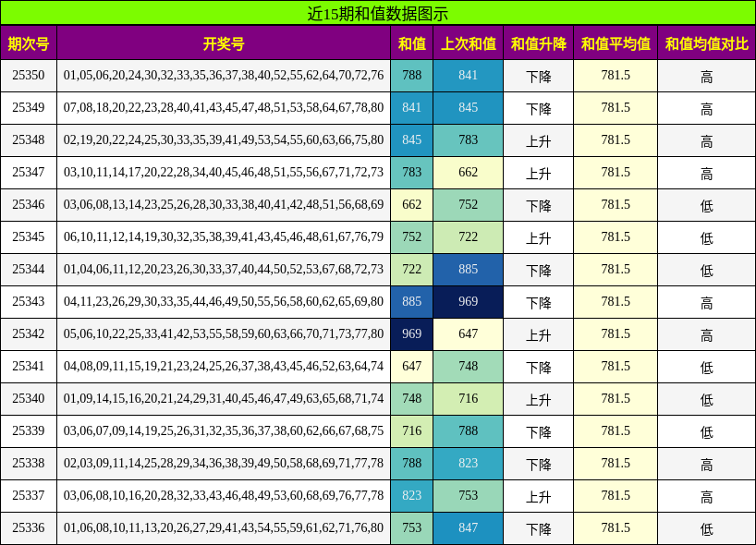This screenshot has height=545, width=756.
Task: Click the 期次号 column header
Action: 30,42
